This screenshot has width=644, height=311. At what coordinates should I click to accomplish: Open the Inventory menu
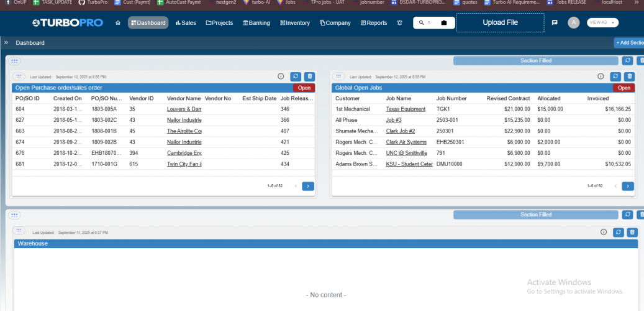point(295,22)
